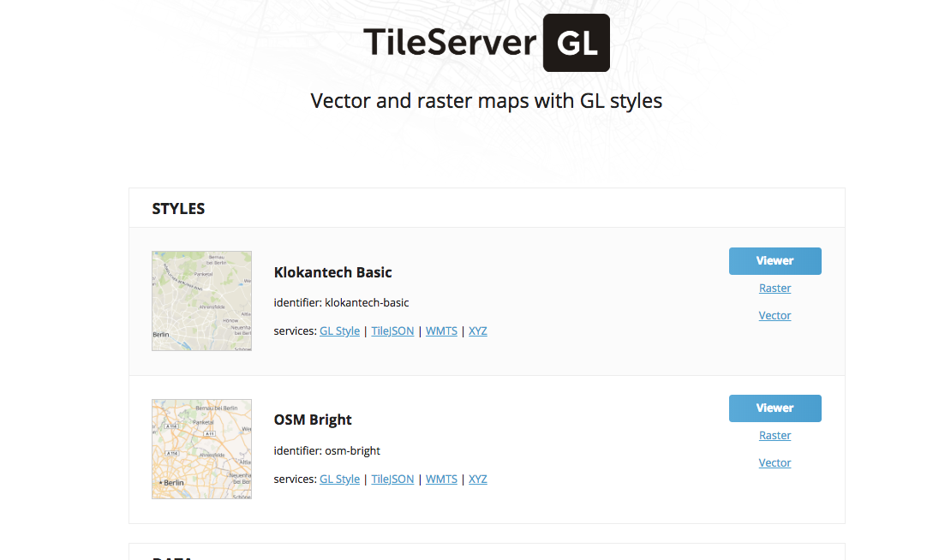Image resolution: width=933 pixels, height=560 pixels.
Task: Click the Klokantech Basic map thumbnail
Action: click(x=201, y=301)
